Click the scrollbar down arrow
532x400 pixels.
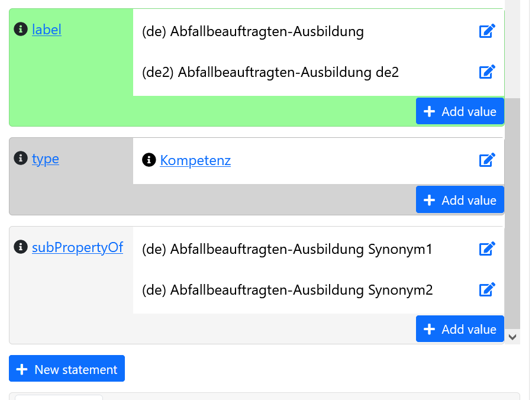512,336
